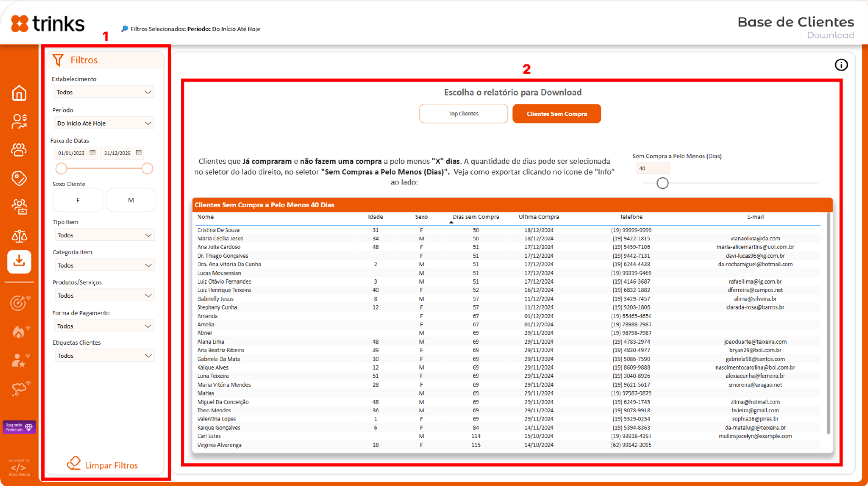This screenshot has height=486, width=868.
Task: Expand the Estabelecimento dropdown
Action: [x=103, y=92]
